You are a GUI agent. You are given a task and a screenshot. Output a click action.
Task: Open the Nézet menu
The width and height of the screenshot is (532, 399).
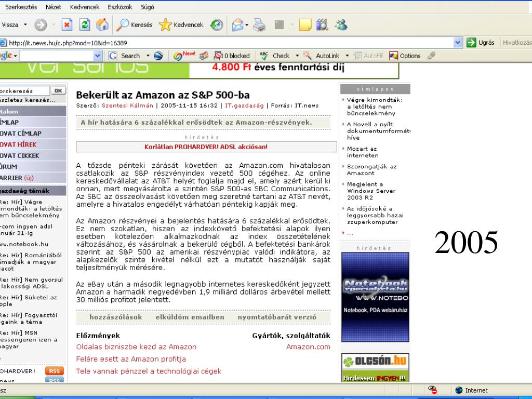click(x=54, y=7)
